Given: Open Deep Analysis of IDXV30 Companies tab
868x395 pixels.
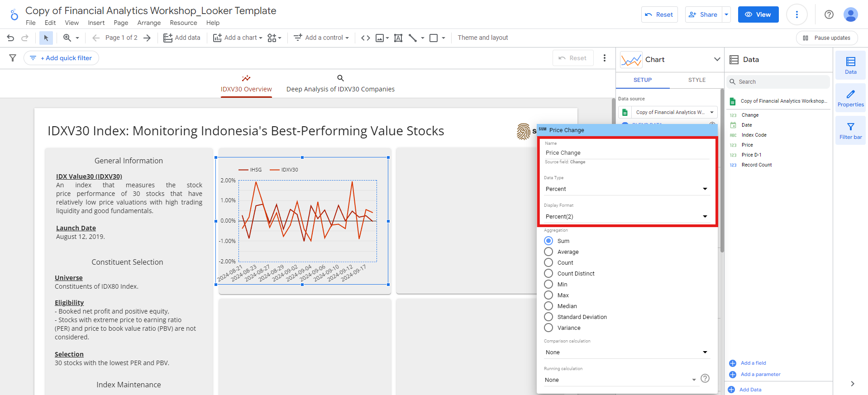Looking at the screenshot, I should click(340, 84).
